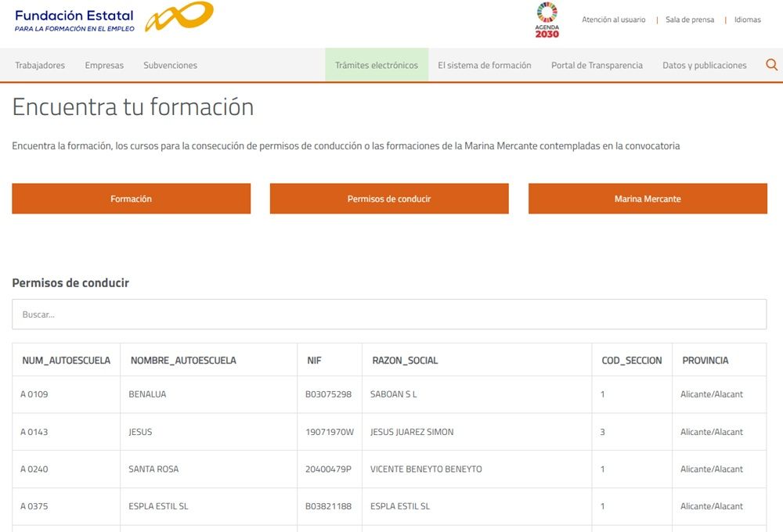783x532 pixels.
Task: Open the Subvenciones menu
Action: click(x=170, y=65)
